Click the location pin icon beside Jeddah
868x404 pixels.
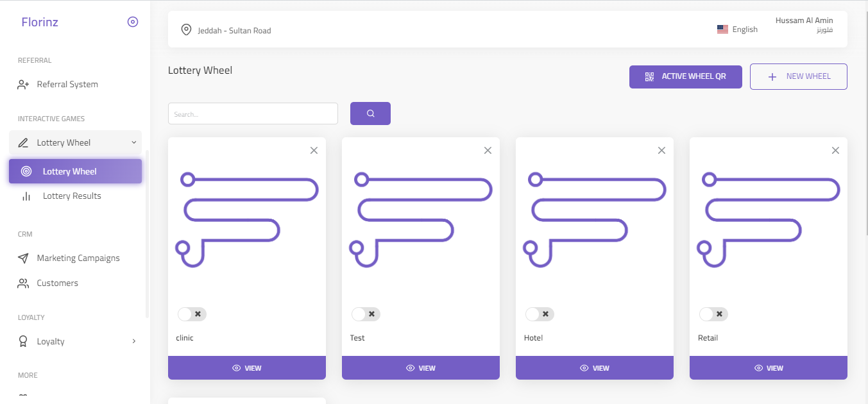click(186, 29)
